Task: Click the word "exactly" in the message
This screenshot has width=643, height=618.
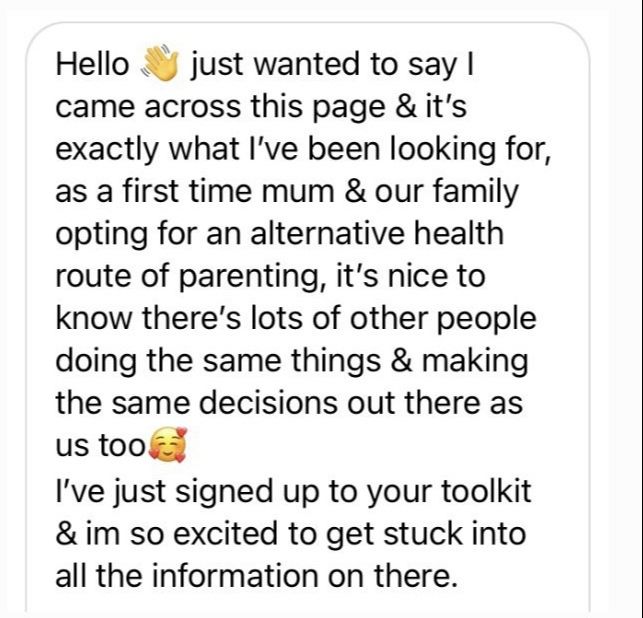Action: tap(107, 150)
